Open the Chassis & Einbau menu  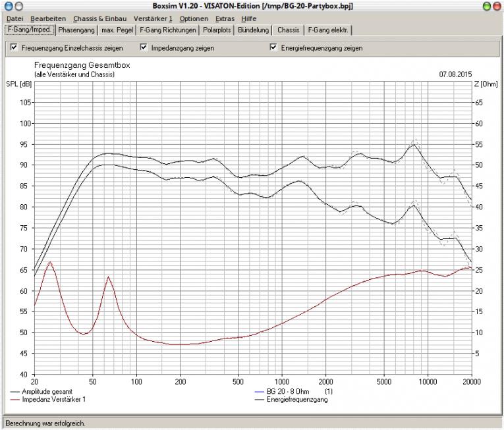point(100,18)
